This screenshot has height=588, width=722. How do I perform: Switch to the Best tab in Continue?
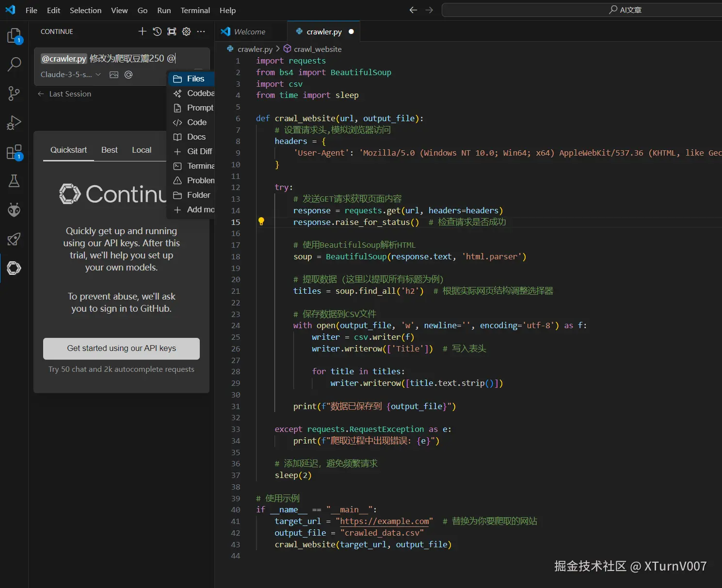click(109, 150)
